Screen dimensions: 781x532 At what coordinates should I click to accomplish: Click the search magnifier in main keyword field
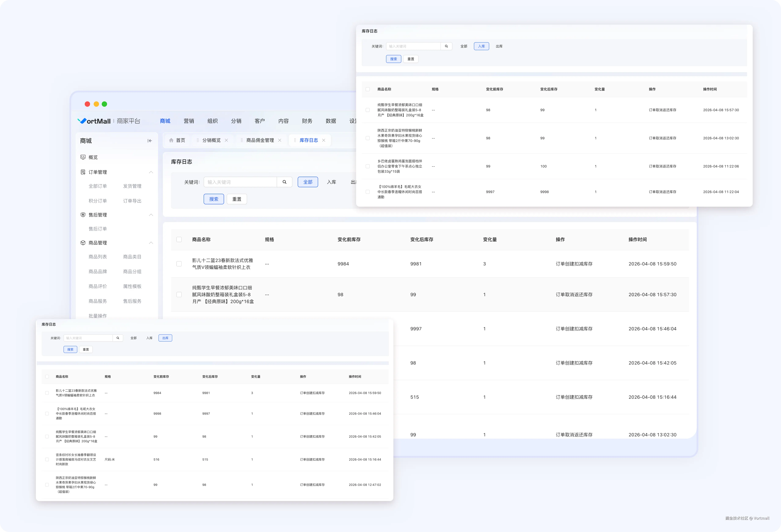[284, 182]
